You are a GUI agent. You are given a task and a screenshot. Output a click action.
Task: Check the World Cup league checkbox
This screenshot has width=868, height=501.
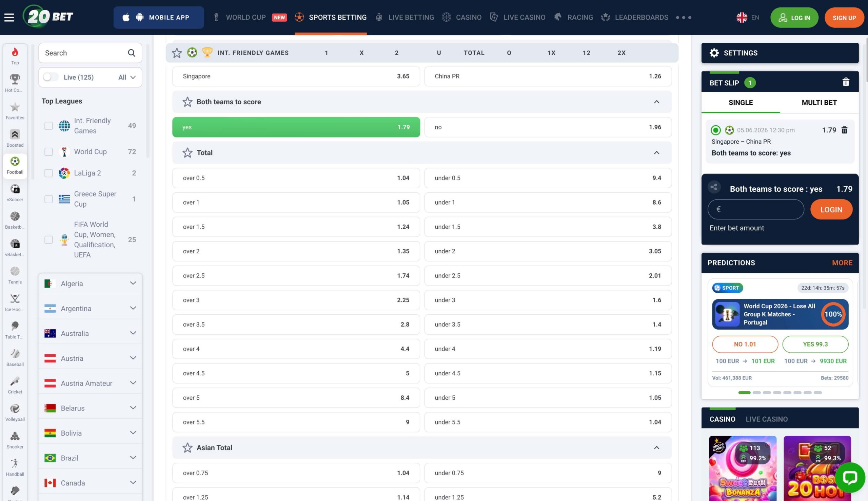(48, 152)
